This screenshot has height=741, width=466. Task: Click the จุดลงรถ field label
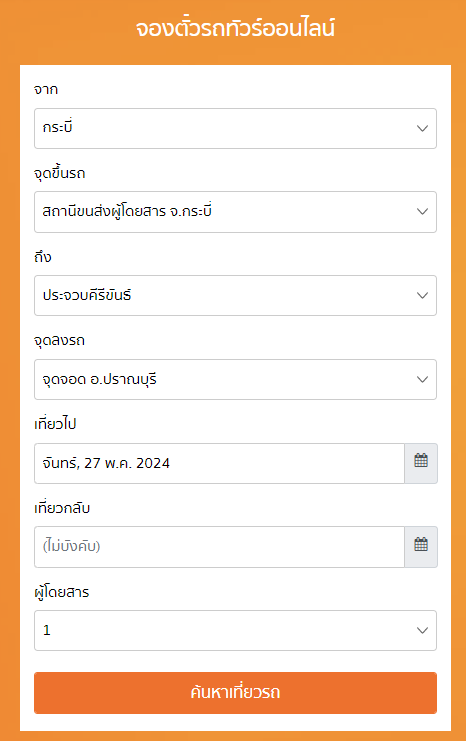60,340
